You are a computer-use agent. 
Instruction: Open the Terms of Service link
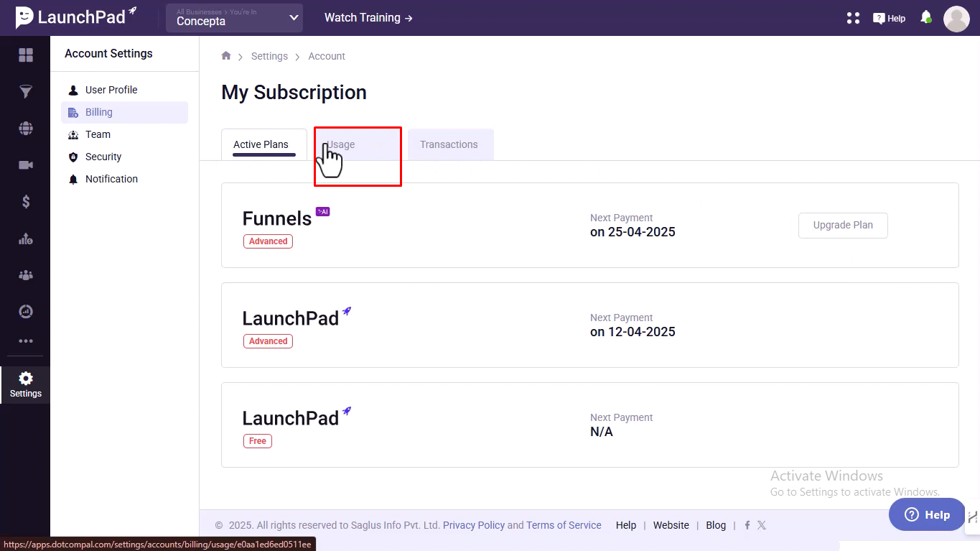coord(564,525)
